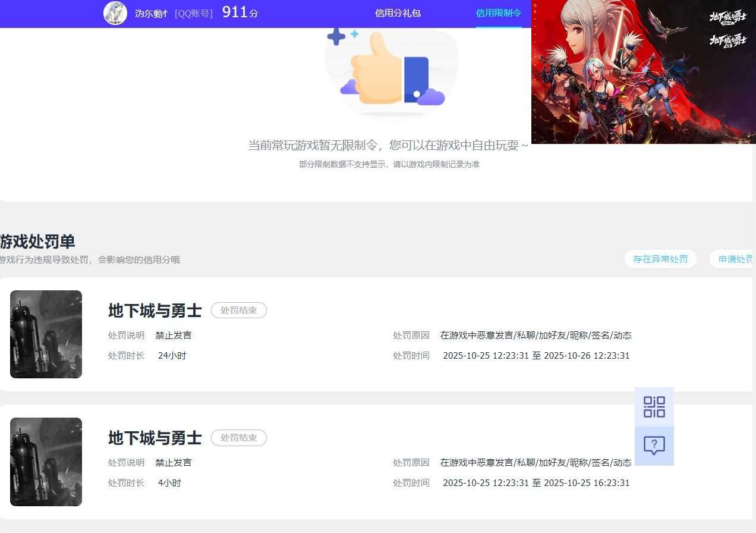Click the penalty time ending 2025-10-26 12:23:31
Screen dimensions: 756x533
pos(536,356)
